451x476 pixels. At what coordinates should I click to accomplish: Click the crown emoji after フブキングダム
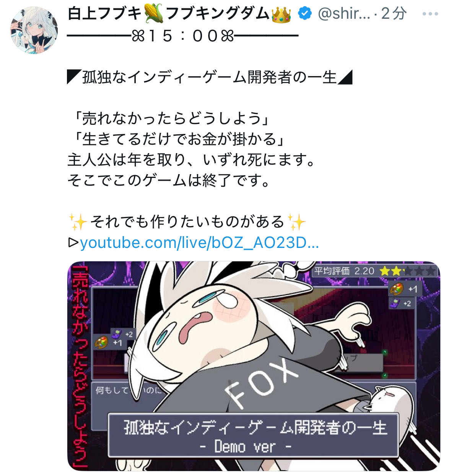pos(281,14)
